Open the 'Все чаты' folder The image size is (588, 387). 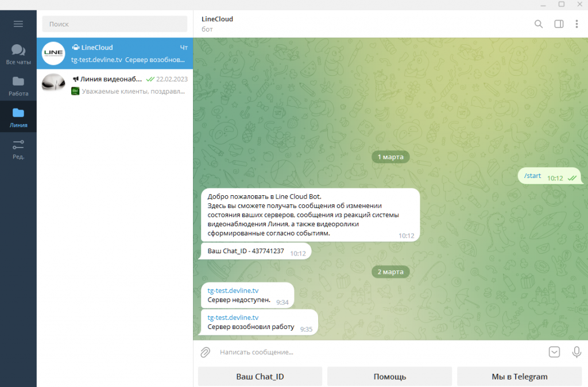click(x=18, y=54)
